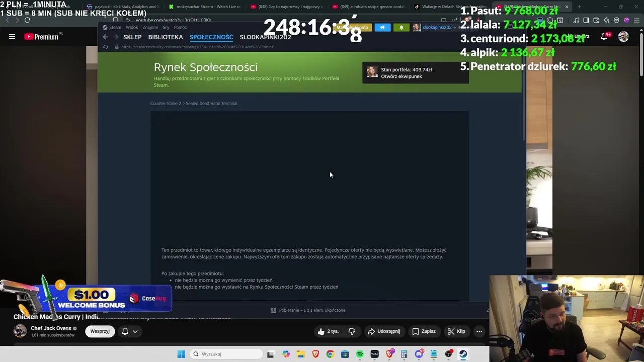Click the Klip clip button

click(456, 331)
